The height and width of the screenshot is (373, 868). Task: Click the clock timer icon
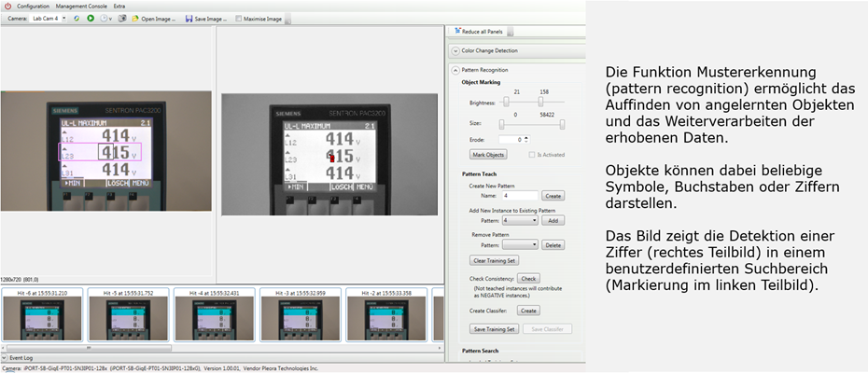click(x=104, y=18)
